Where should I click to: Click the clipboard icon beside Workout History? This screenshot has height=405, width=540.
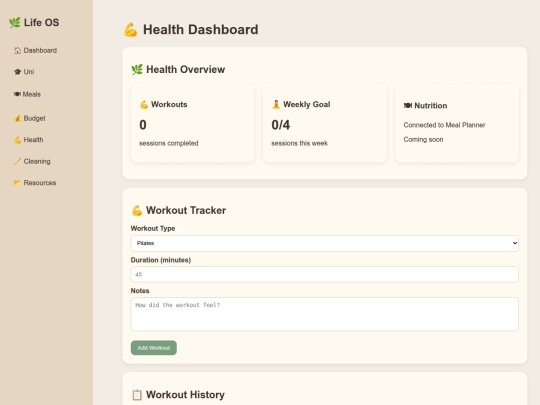137,395
